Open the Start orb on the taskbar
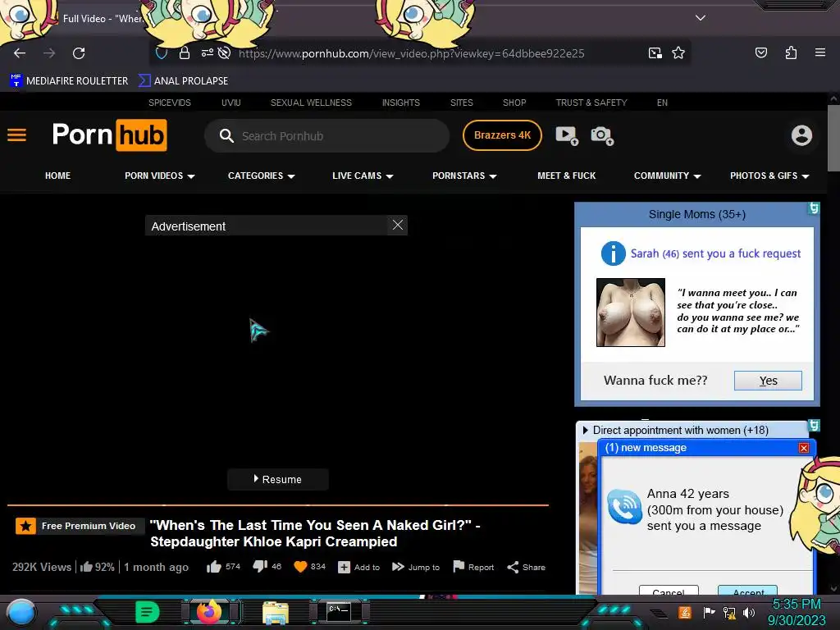Screen dimensions: 840x630 click(21, 613)
